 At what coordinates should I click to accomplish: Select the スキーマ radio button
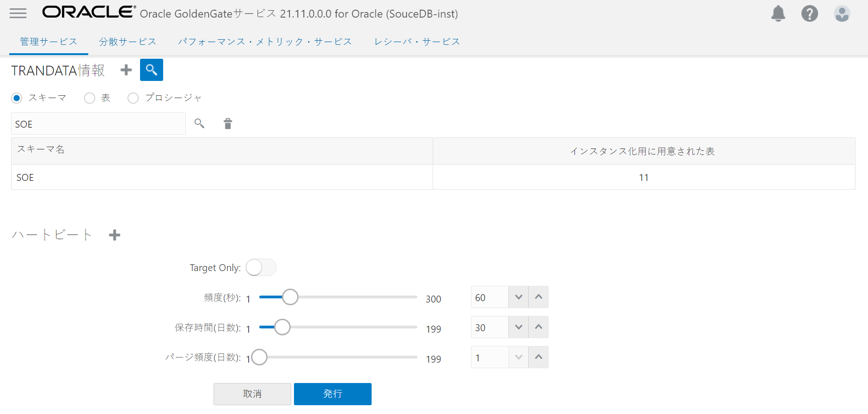pyautogui.click(x=17, y=98)
